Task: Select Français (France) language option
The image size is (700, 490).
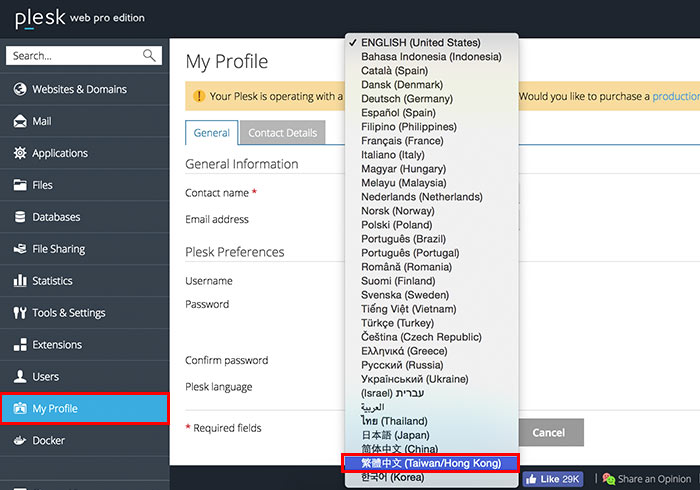Action: 431,141
